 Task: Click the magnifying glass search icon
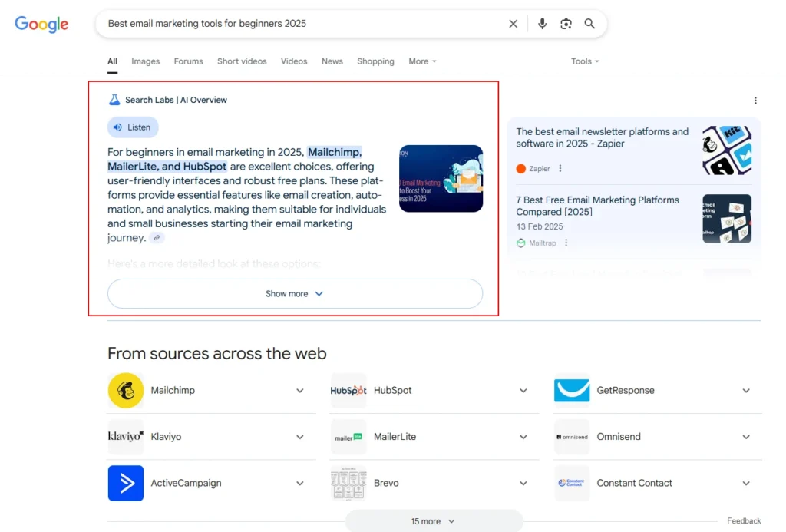589,24
